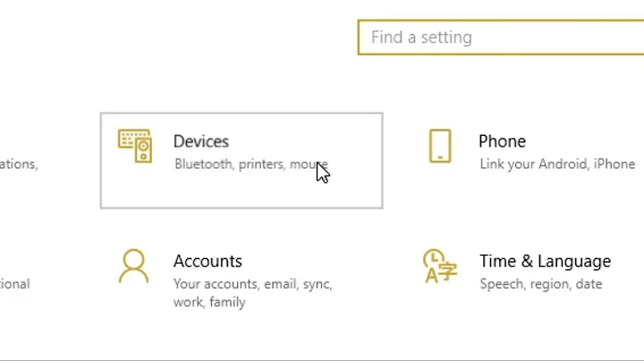Viewport: 644px width, 361px height.
Task: Click Your accounts, email, sync text
Action: (252, 284)
